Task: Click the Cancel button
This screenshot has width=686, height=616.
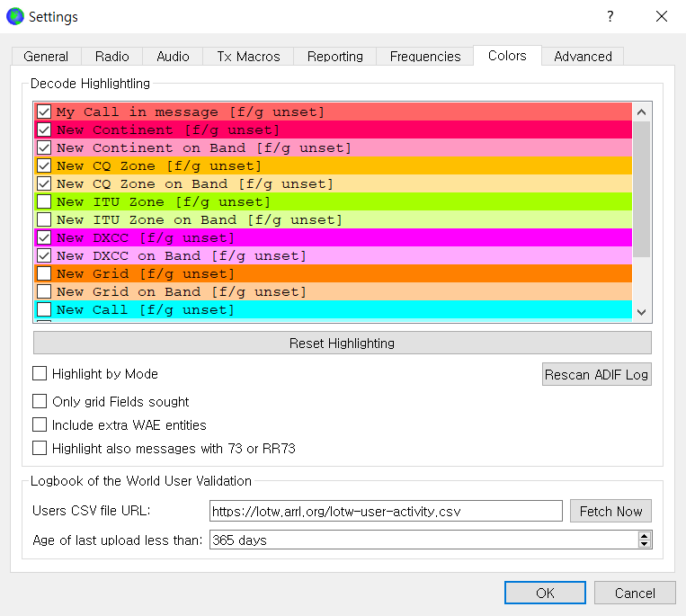Action: (635, 593)
